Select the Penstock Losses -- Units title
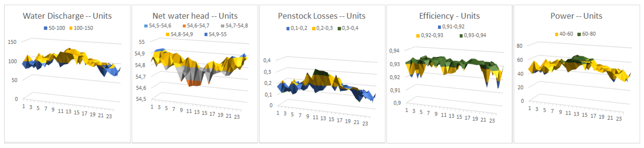 pos(322,16)
